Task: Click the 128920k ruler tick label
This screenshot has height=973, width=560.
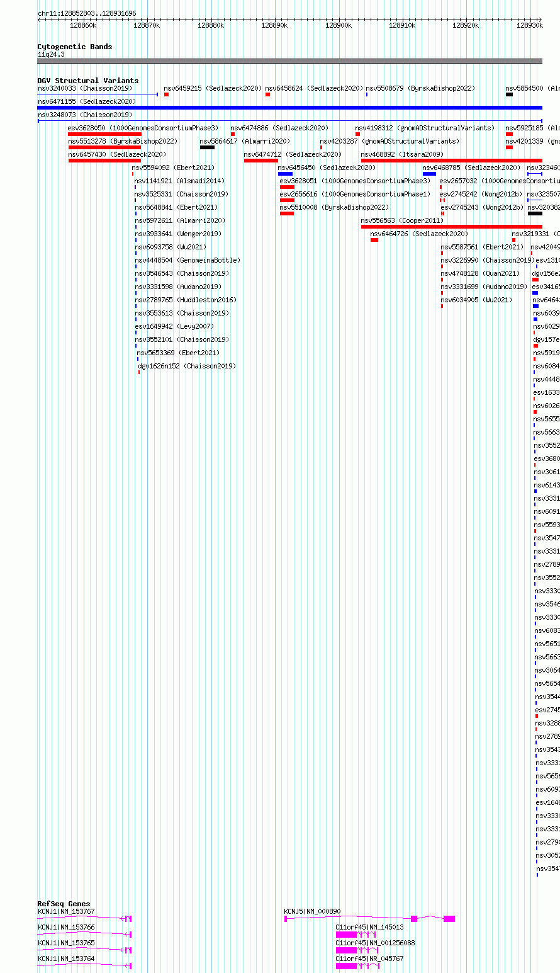Action: [x=466, y=25]
